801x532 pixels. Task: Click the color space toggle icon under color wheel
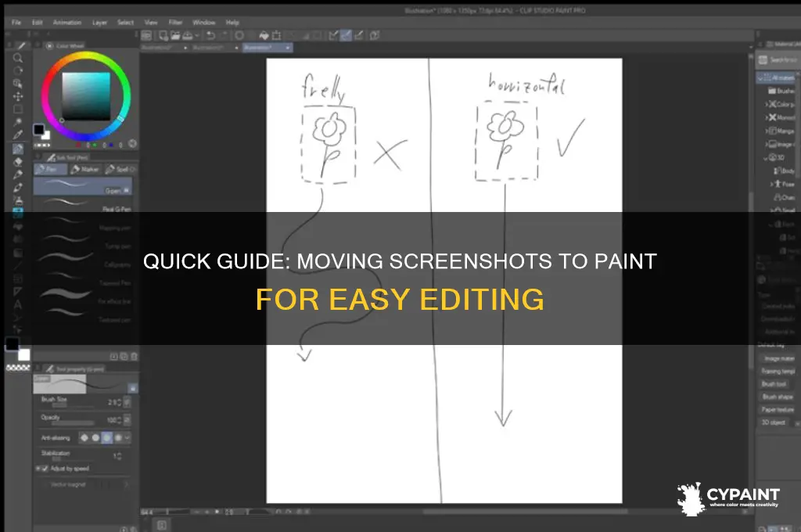pyautogui.click(x=132, y=144)
